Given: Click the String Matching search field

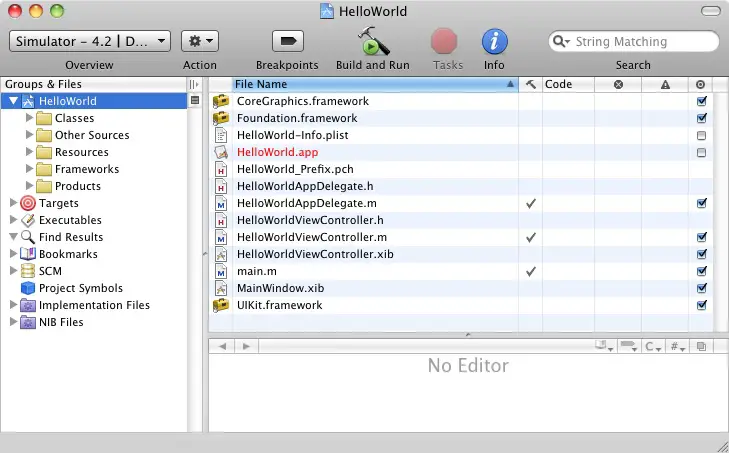Looking at the screenshot, I should [640, 42].
